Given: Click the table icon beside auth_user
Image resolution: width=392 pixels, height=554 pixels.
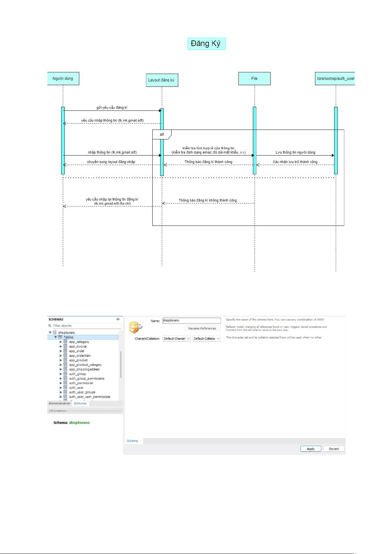Looking at the screenshot, I should point(65,388).
